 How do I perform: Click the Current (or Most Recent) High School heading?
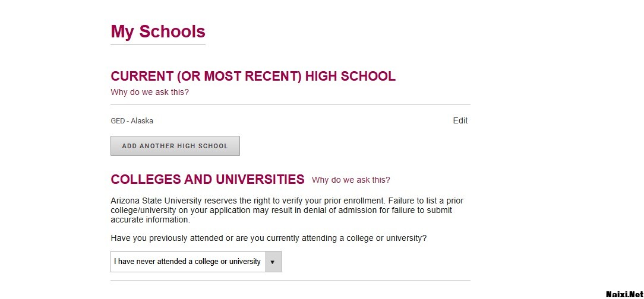point(252,76)
